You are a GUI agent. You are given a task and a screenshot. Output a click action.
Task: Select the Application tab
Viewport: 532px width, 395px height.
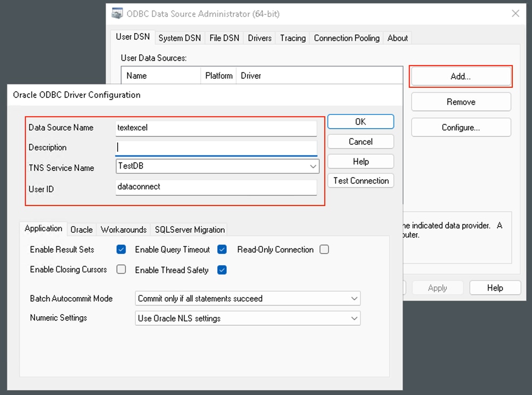[44, 228]
